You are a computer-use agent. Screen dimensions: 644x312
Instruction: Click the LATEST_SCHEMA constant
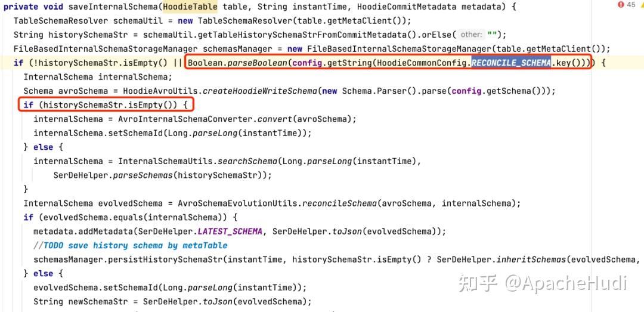tap(230, 231)
